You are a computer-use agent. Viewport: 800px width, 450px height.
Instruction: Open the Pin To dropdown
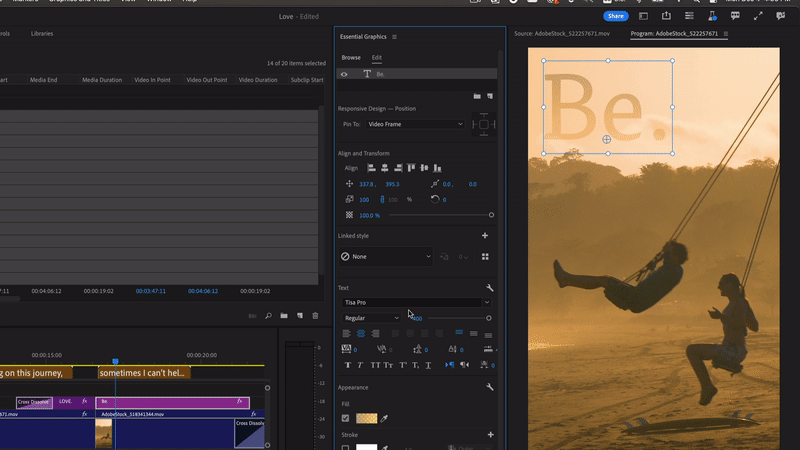coord(415,124)
